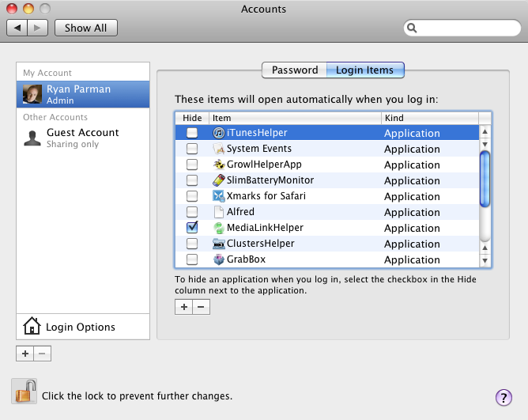528x420 pixels.
Task: Select the Xmarks for Safari row name
Action: (266, 196)
